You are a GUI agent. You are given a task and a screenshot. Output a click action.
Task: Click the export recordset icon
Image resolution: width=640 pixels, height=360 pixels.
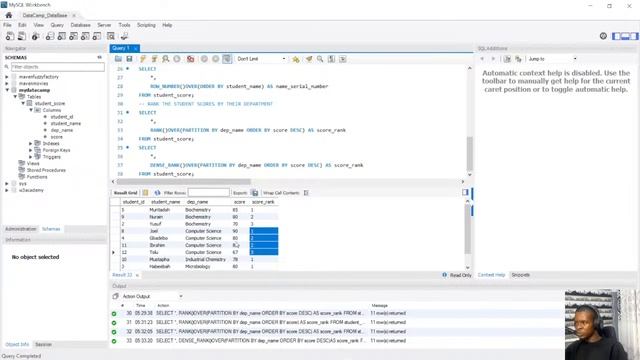[x=255, y=193]
